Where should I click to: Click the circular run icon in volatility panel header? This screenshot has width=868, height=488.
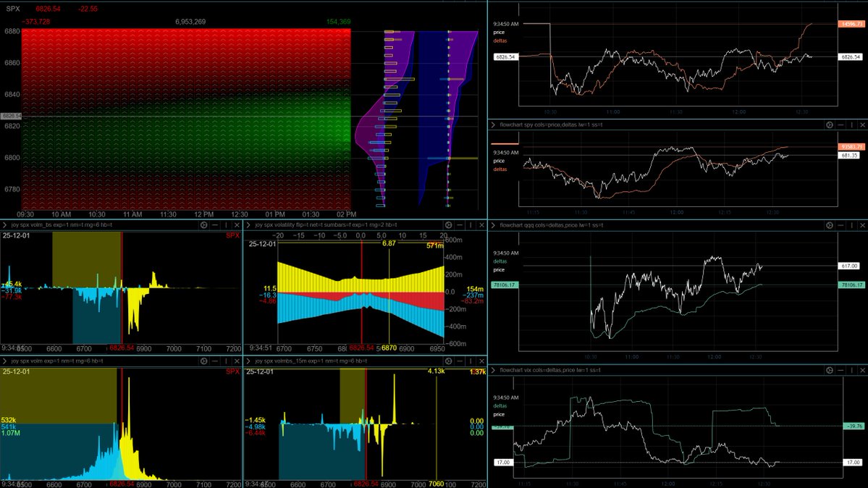pos(448,225)
